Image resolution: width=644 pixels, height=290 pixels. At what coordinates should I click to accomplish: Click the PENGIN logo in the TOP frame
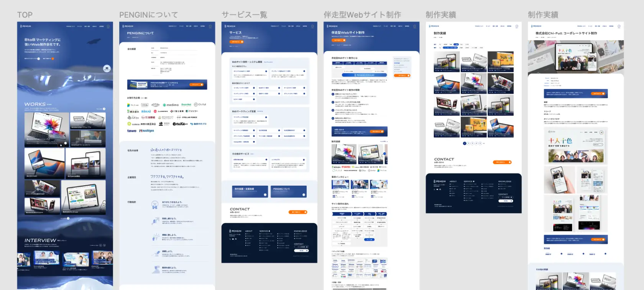tap(26, 26)
